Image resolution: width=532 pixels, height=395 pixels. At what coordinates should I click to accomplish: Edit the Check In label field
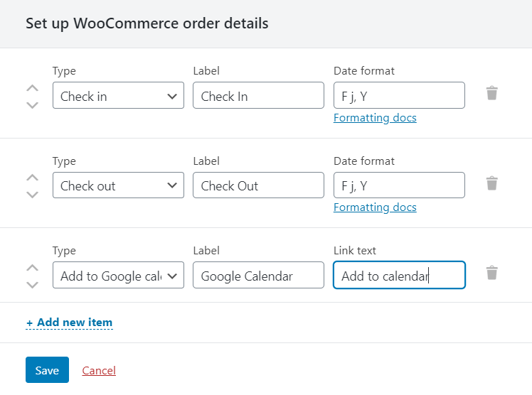(258, 95)
